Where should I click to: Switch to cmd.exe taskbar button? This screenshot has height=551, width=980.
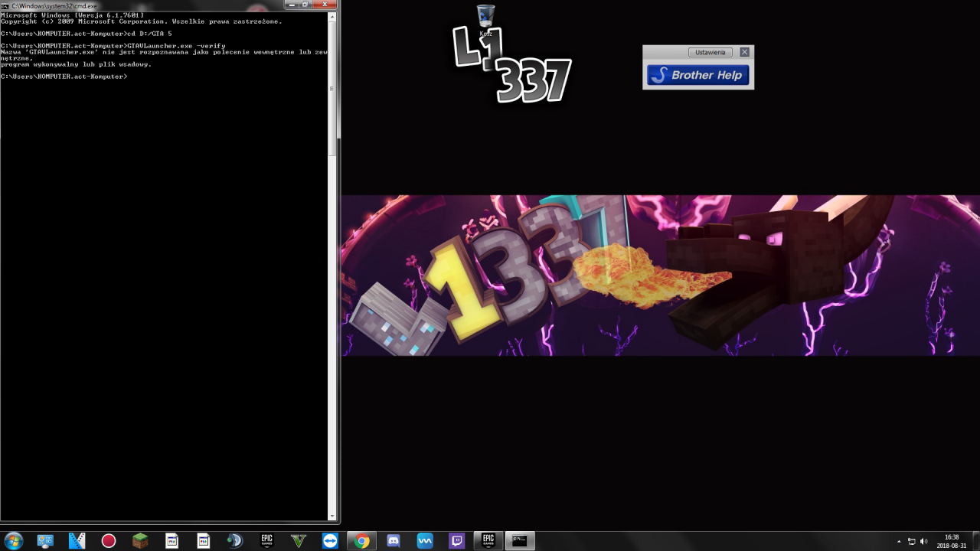click(x=520, y=541)
